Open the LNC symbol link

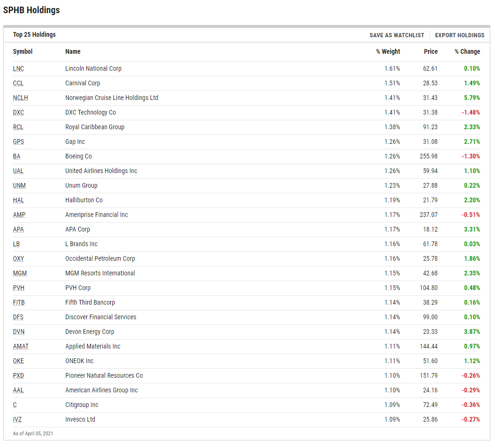click(x=18, y=68)
